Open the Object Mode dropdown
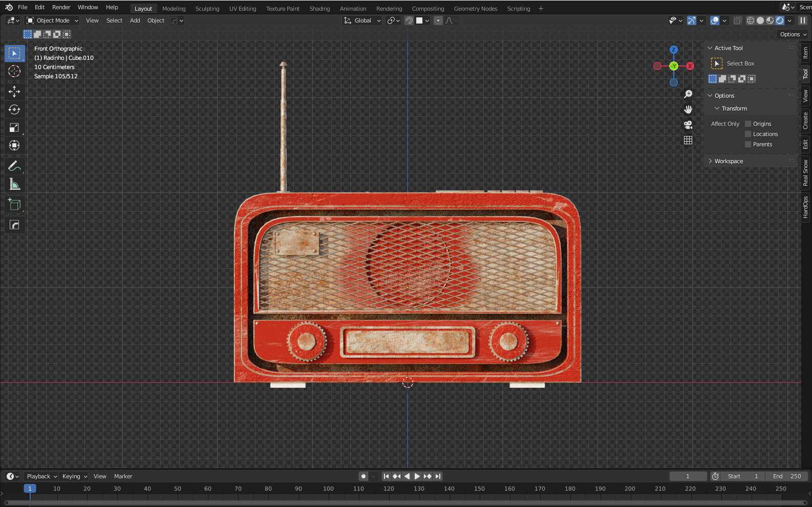Image resolution: width=812 pixels, height=507 pixels. 53,20
